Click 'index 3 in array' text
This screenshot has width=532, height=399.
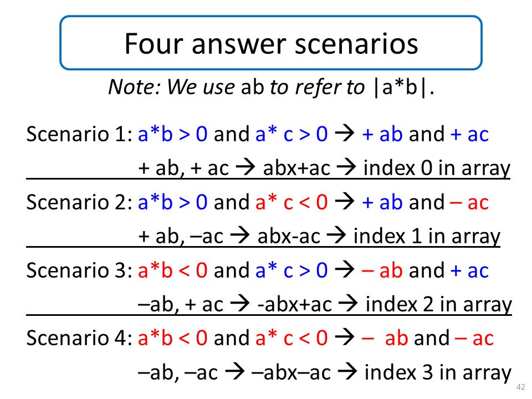[x=438, y=372]
